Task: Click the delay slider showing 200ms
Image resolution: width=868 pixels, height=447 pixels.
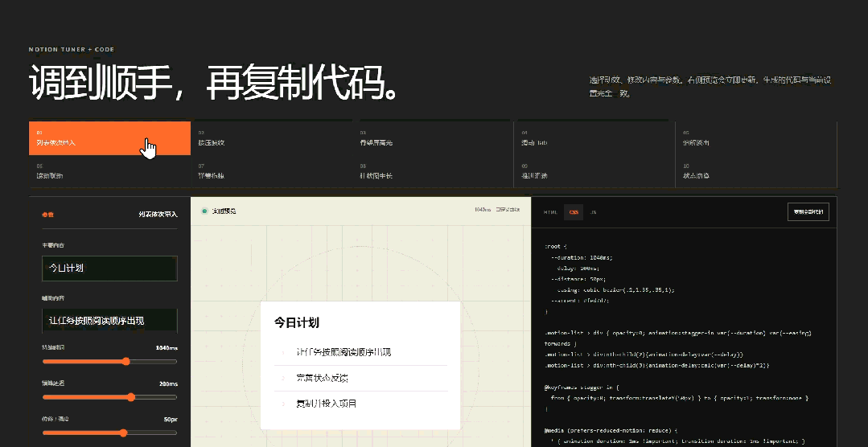Action: (x=109, y=396)
